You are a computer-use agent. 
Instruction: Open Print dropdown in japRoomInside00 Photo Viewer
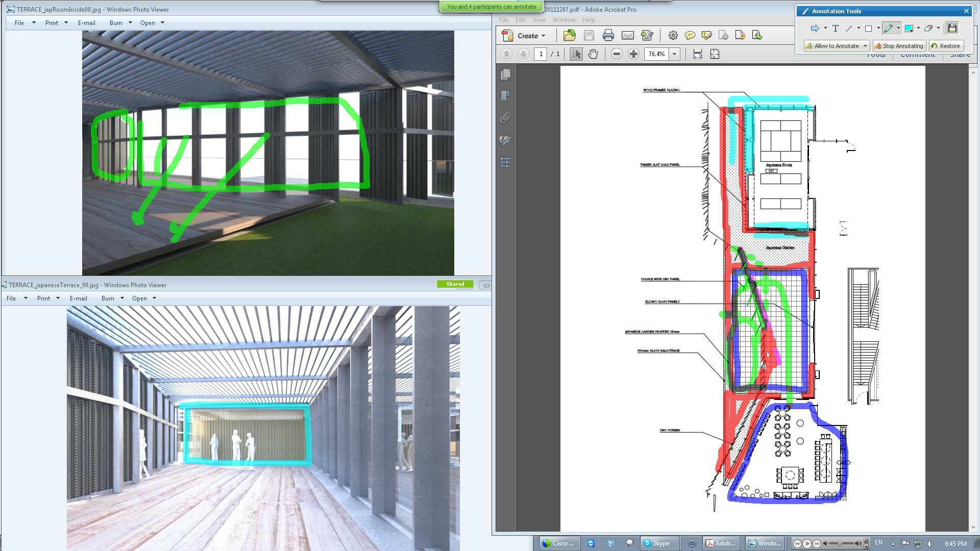click(56, 23)
